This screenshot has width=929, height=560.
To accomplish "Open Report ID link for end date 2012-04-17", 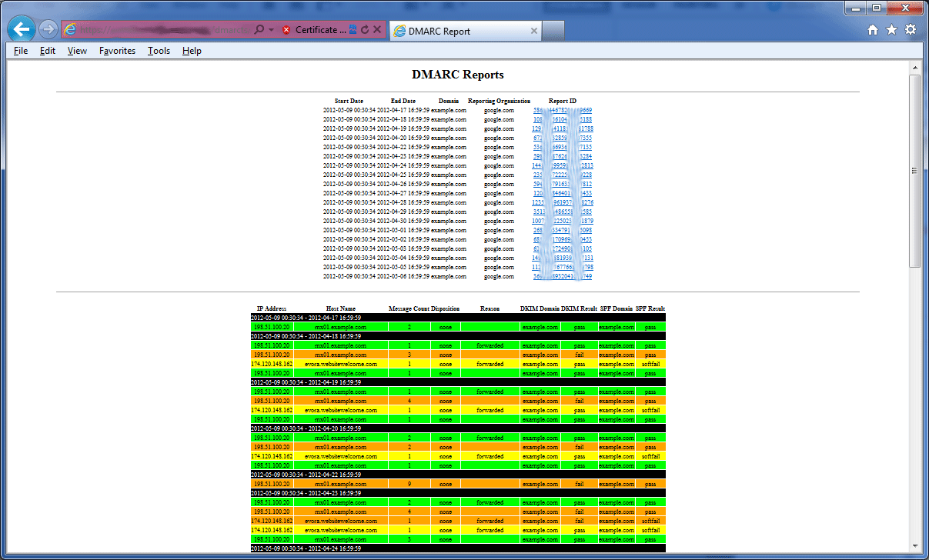I will point(563,111).
